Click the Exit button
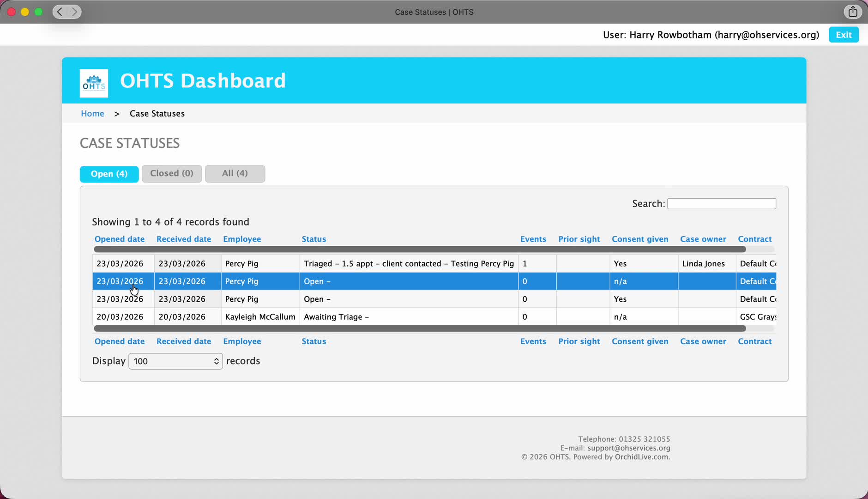This screenshot has width=868, height=499. [843, 35]
